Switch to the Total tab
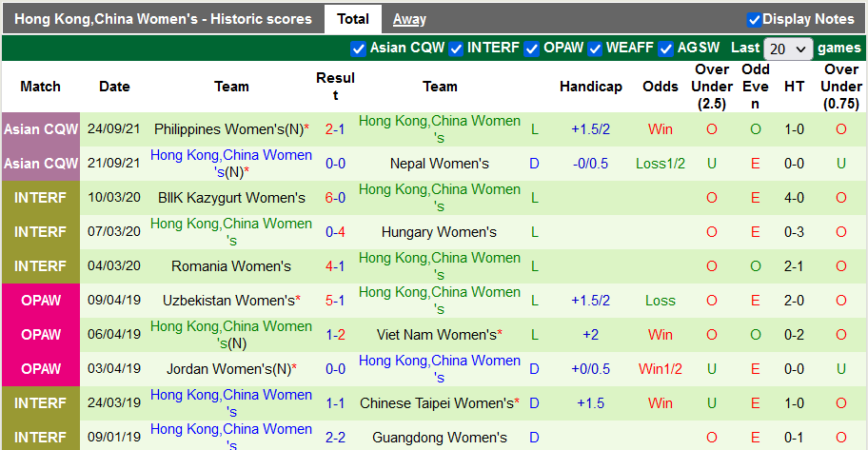 (353, 19)
